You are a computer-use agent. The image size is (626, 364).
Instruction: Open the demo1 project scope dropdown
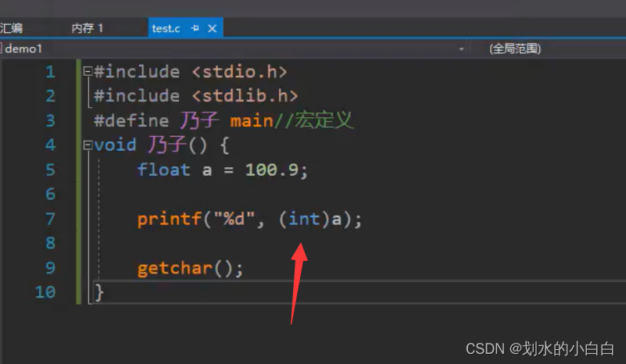(x=461, y=49)
